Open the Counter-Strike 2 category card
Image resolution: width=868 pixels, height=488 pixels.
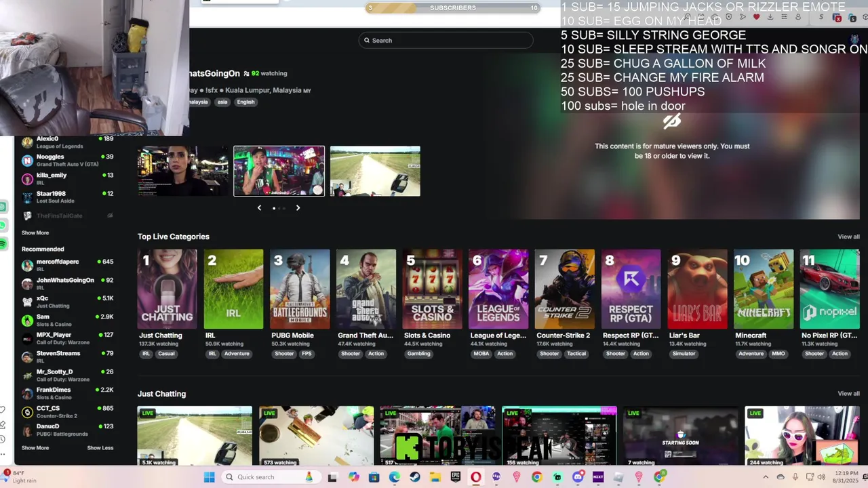coord(565,289)
